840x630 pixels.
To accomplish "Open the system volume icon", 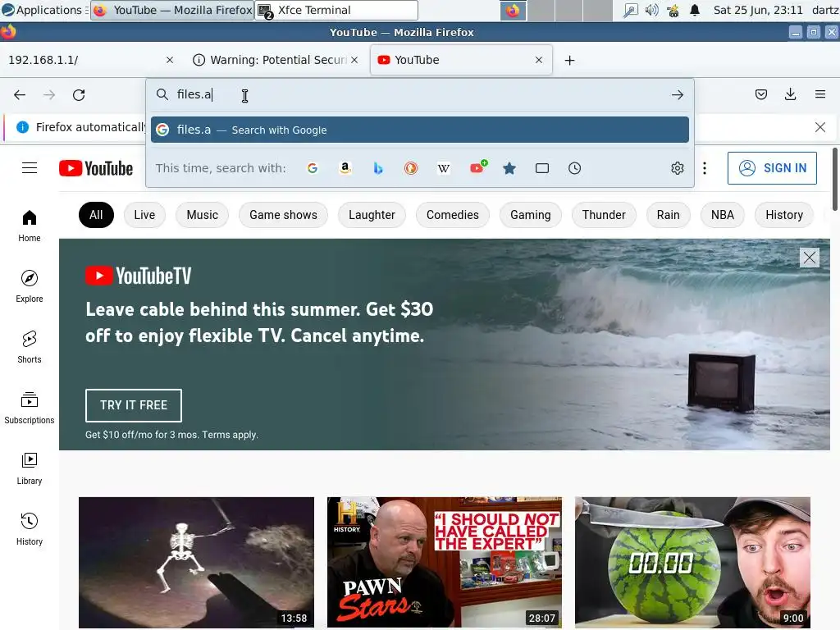I will [651, 10].
